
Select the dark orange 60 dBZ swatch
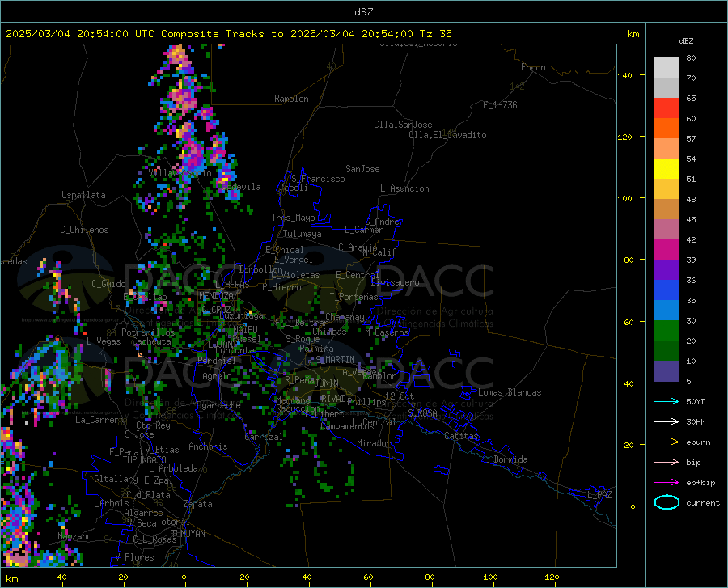click(667, 129)
